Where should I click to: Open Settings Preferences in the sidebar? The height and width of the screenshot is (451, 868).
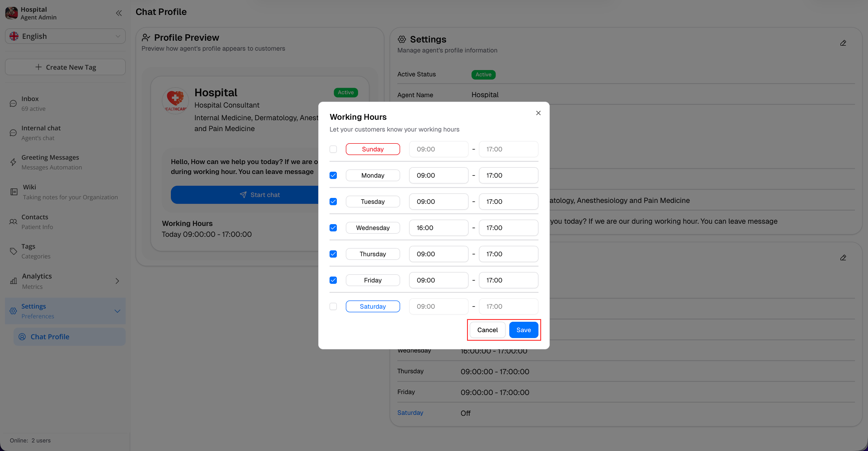click(x=33, y=311)
